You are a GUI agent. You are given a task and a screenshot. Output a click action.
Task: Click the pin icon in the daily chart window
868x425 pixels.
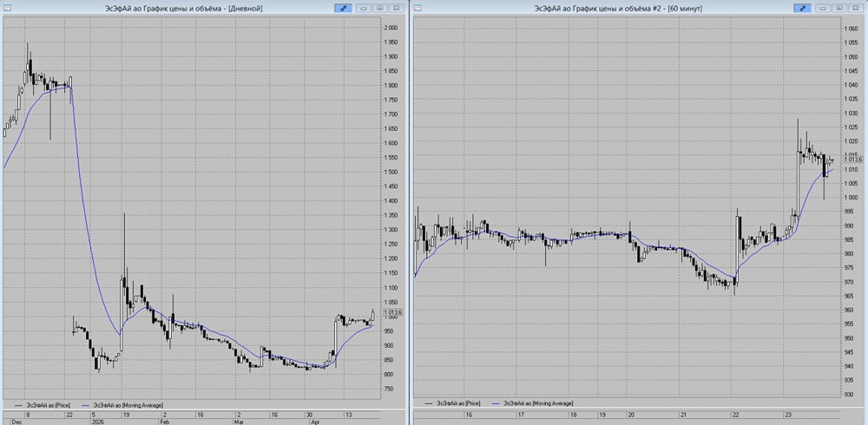343,9
